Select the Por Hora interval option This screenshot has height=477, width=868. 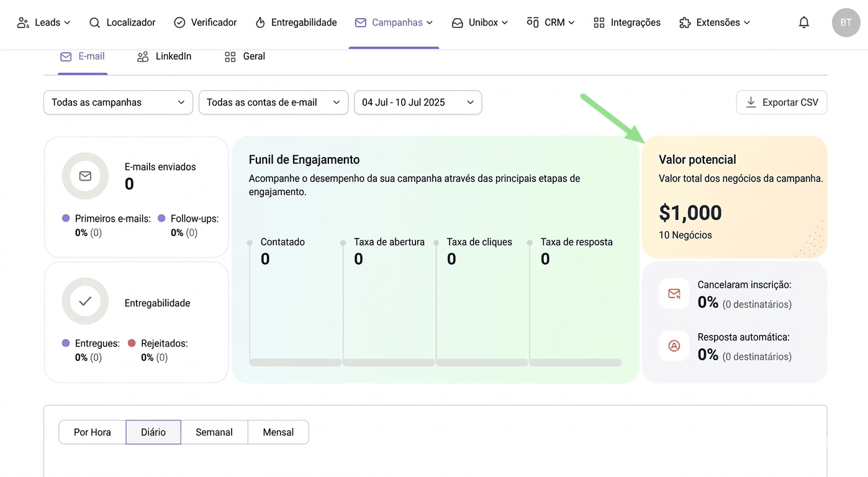(92, 432)
